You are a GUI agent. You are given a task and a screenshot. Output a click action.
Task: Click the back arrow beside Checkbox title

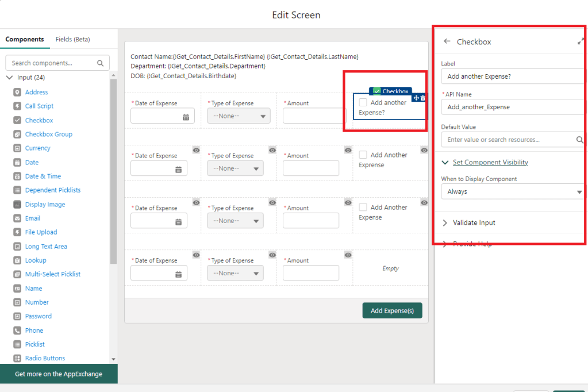[x=447, y=41]
